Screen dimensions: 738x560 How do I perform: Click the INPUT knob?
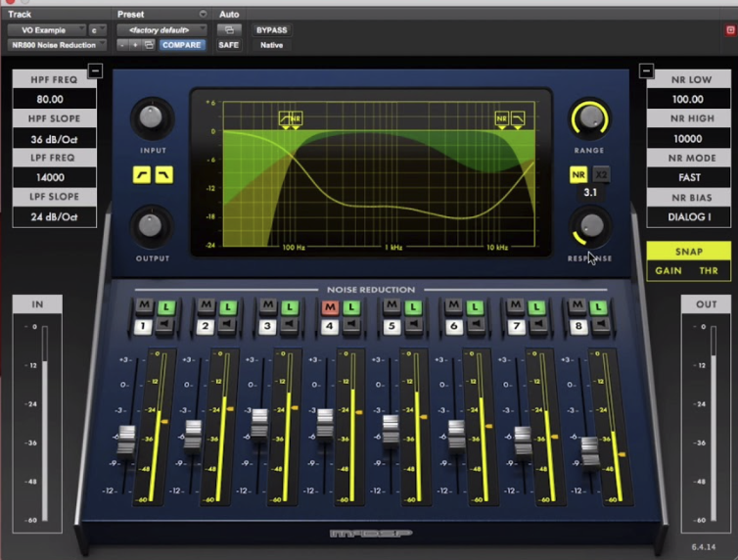151,117
